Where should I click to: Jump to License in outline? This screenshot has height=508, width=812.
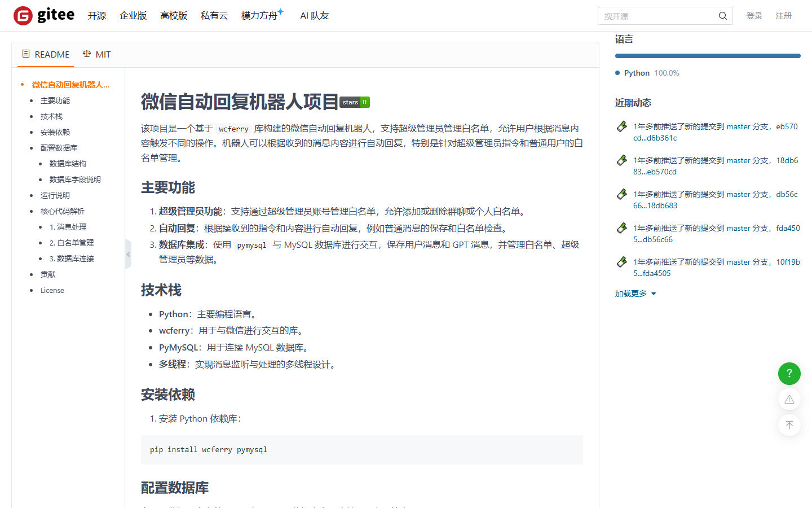[52, 290]
